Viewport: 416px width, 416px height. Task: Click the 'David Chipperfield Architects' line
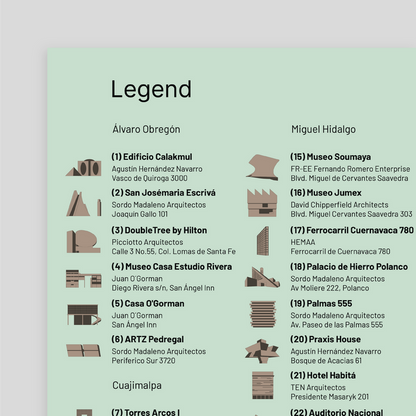pos(339,205)
